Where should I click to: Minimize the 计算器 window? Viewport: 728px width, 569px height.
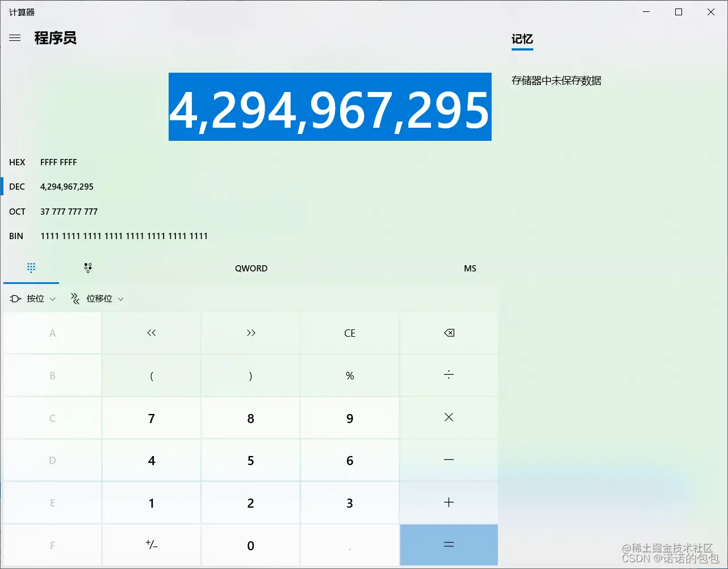646,12
